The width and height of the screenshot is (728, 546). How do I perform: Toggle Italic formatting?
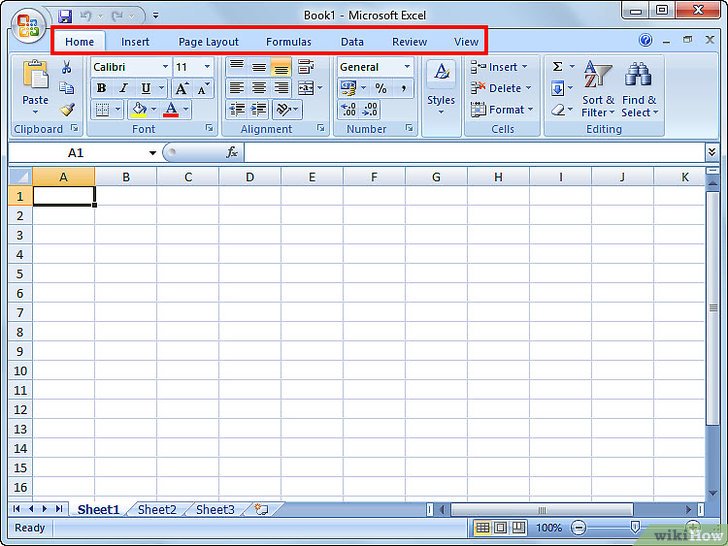pyautogui.click(x=124, y=88)
